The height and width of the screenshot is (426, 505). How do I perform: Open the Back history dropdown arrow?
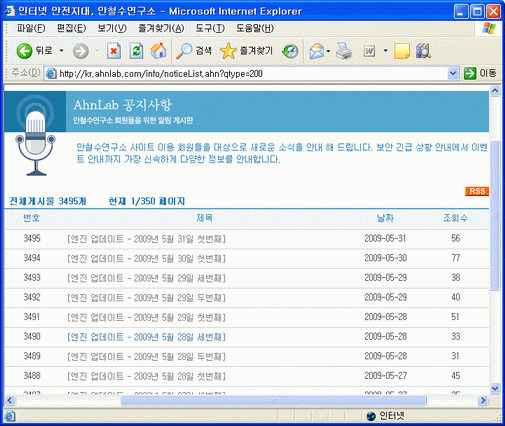[61, 51]
